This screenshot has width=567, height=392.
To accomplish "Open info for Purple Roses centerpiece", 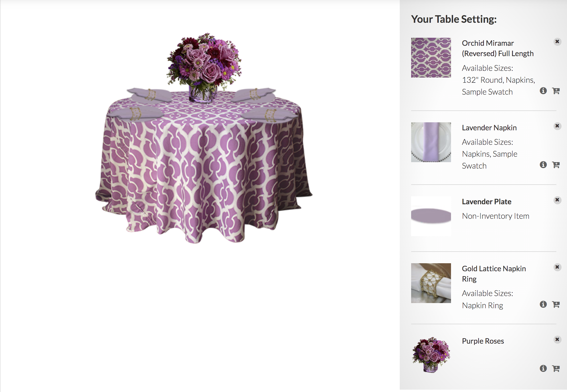I will point(543,368).
